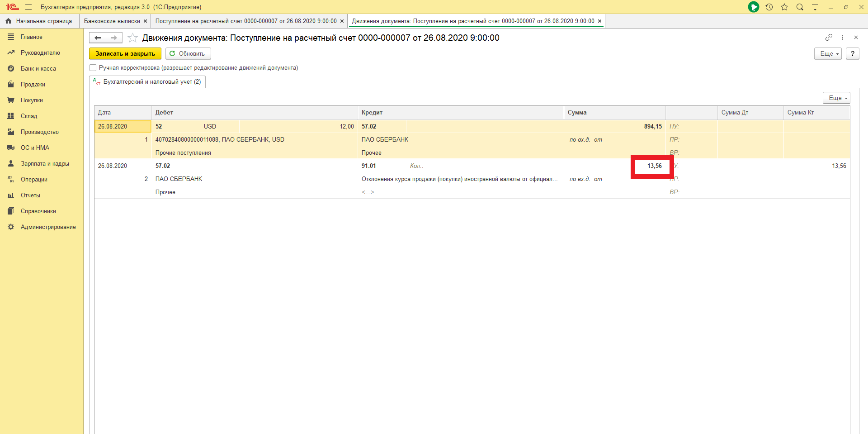Image resolution: width=868 pixels, height=434 pixels.
Task: Go forward with the right arrow button
Action: (114, 38)
